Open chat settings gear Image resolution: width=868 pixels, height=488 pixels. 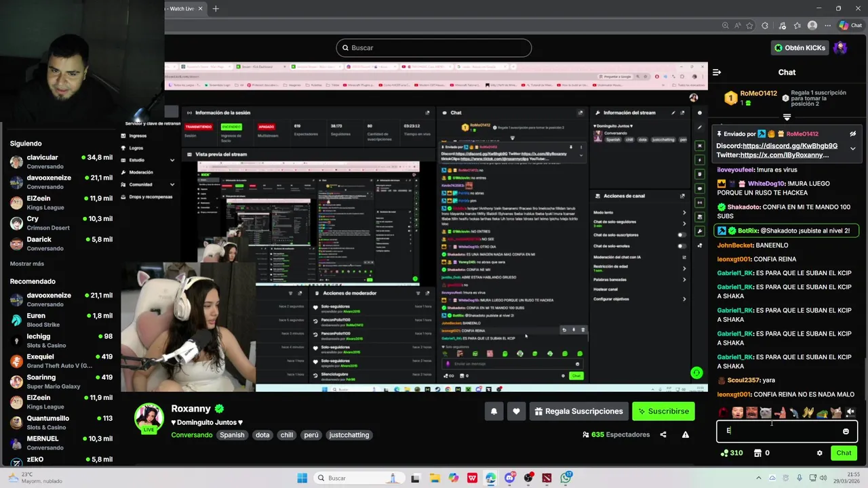819,453
